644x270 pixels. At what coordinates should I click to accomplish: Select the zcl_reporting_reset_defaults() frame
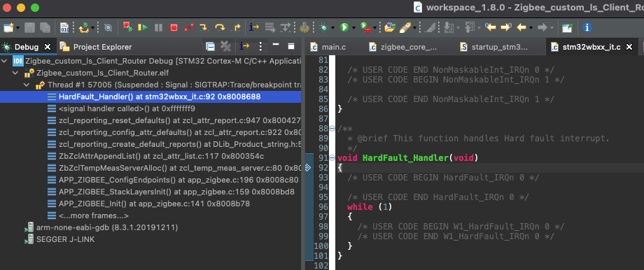(x=150, y=120)
